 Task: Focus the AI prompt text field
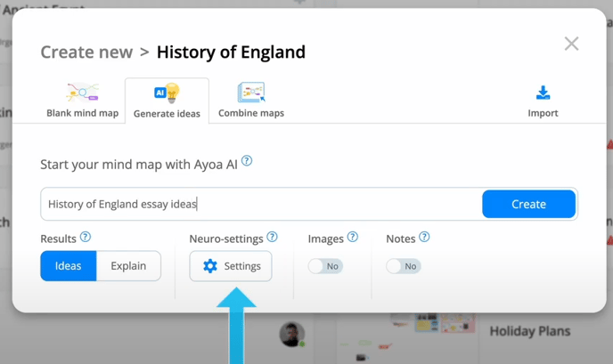[x=261, y=204]
